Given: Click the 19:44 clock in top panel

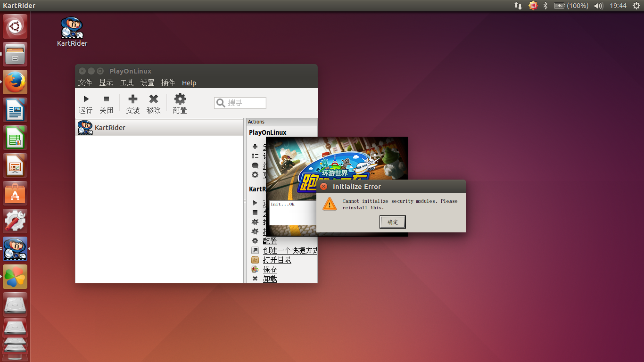Looking at the screenshot, I should pos(618,6).
